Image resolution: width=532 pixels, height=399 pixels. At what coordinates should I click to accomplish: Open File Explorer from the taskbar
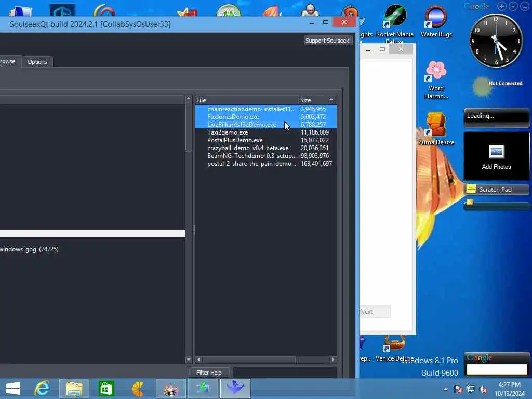pyautogui.click(x=74, y=389)
